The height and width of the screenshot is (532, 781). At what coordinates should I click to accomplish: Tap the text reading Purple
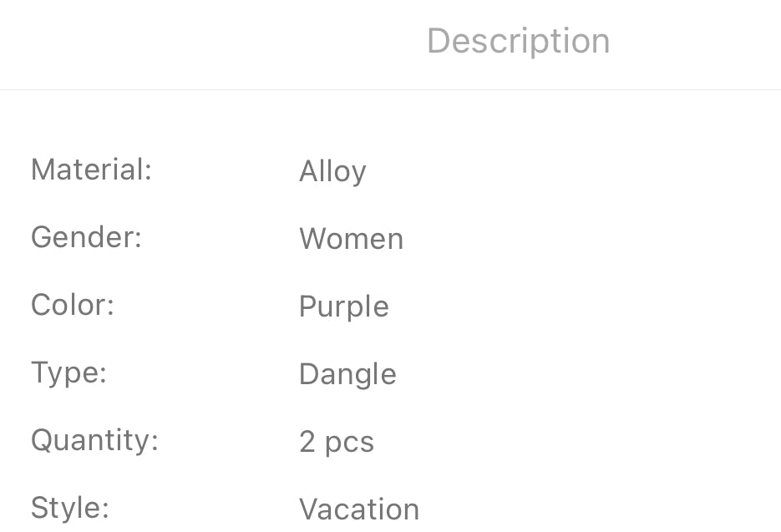pos(343,307)
